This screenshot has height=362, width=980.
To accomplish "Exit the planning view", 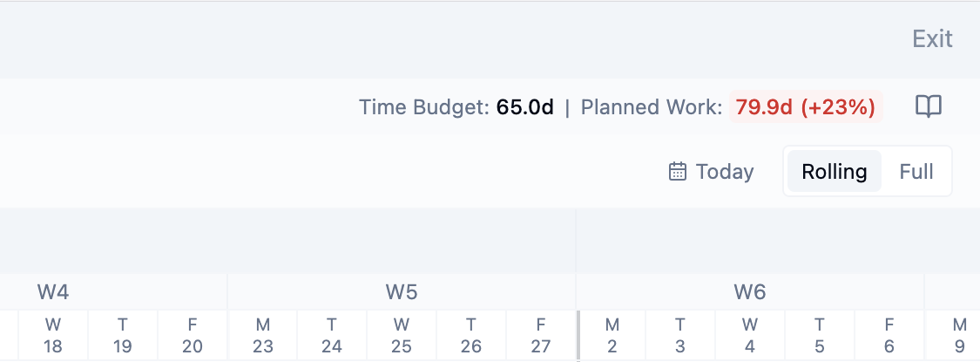I will pyautogui.click(x=932, y=39).
